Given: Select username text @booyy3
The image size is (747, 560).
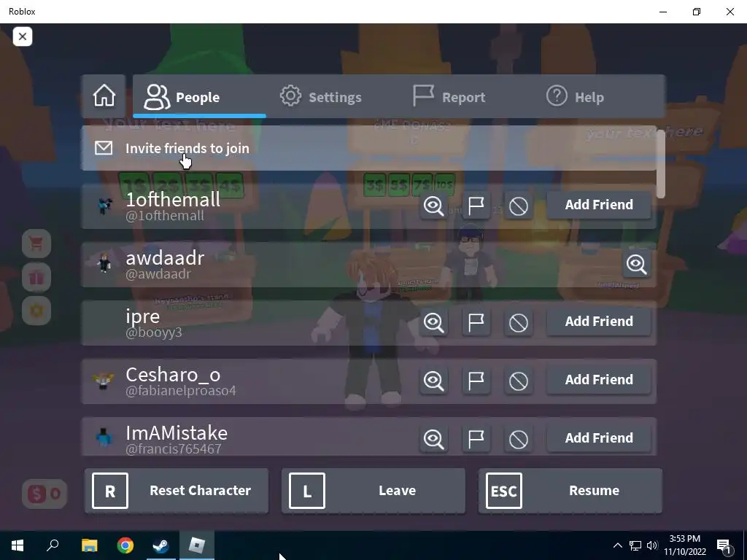Looking at the screenshot, I should pos(154,332).
